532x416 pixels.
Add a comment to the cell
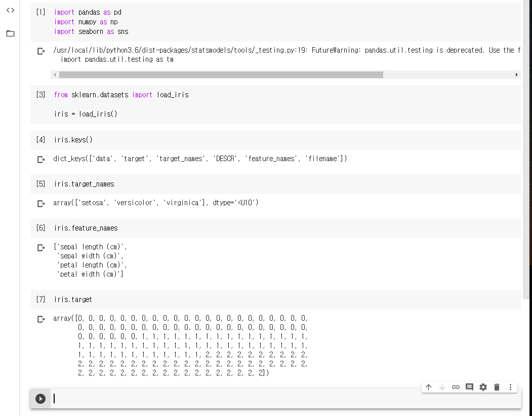[469, 387]
